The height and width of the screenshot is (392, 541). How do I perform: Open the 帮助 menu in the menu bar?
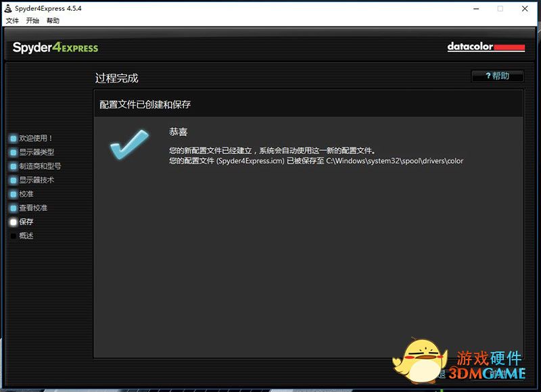click(53, 21)
